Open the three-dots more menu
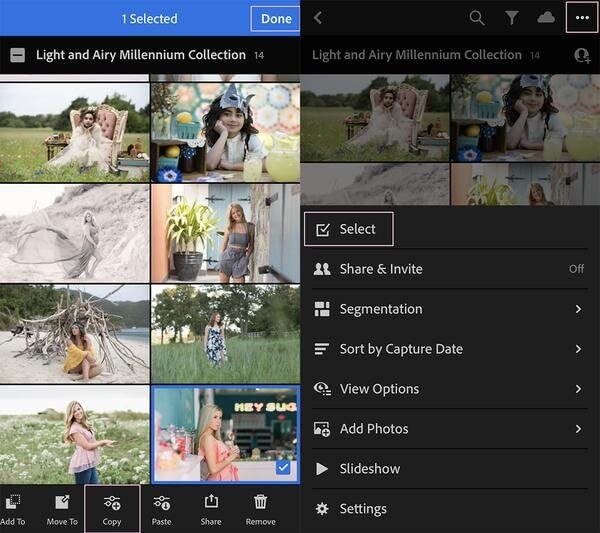This screenshot has height=533, width=600. [582, 17]
